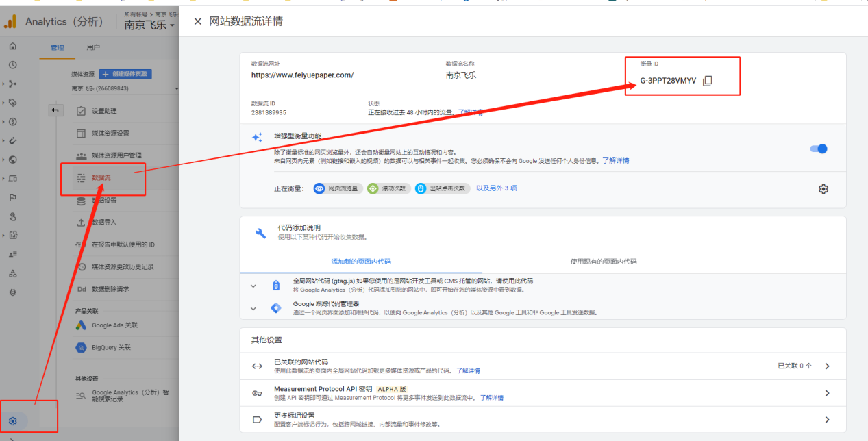
Task: Open the realtime clock icon in sidebar
Action: [x=12, y=65]
